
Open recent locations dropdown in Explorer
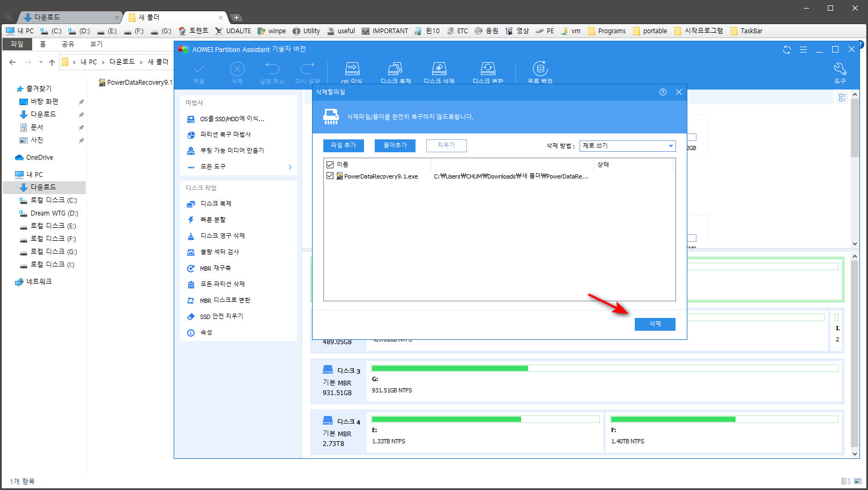pos(41,62)
